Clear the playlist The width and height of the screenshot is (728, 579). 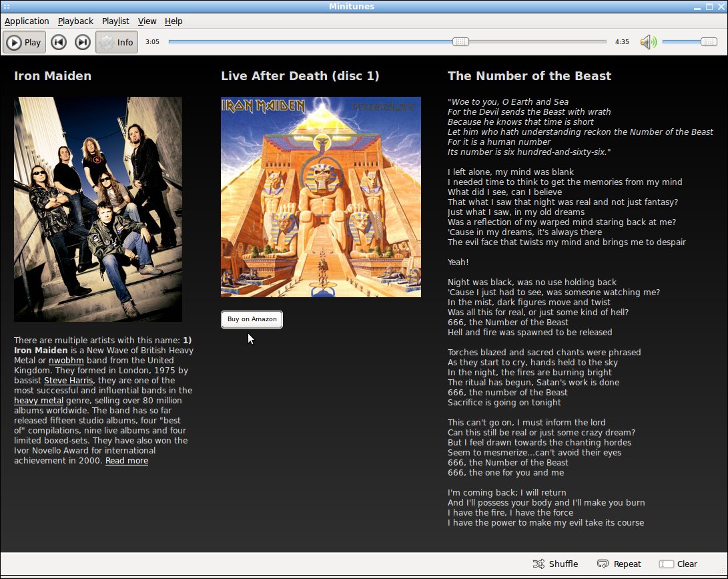click(679, 564)
